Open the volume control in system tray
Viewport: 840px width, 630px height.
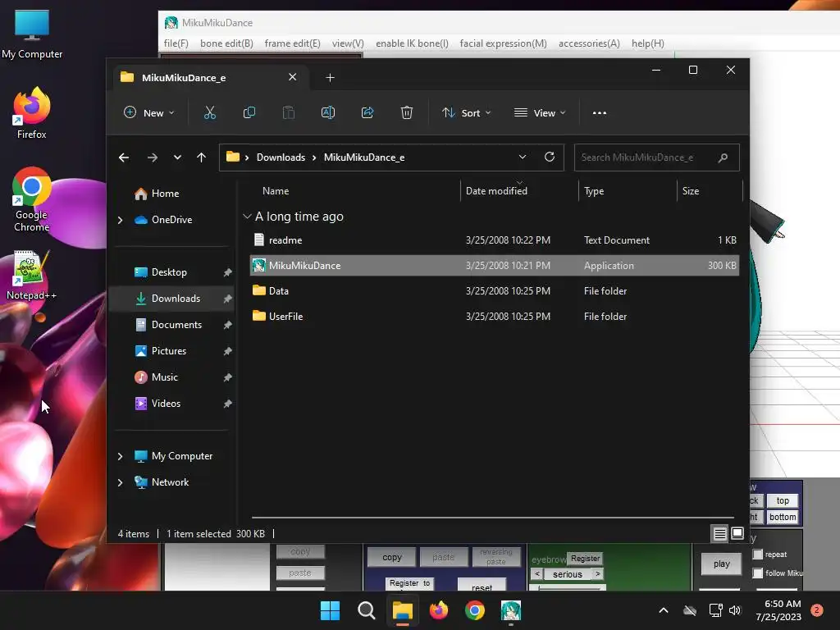pos(735,610)
